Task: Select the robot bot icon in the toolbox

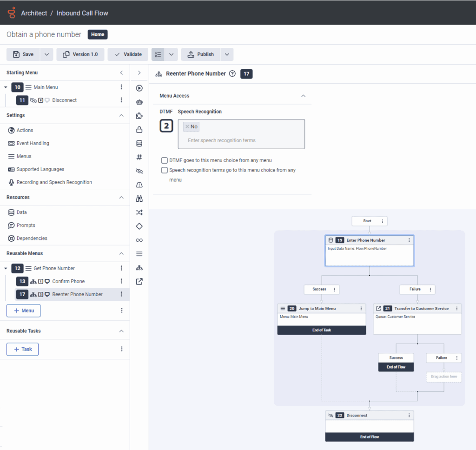Action: (139, 102)
